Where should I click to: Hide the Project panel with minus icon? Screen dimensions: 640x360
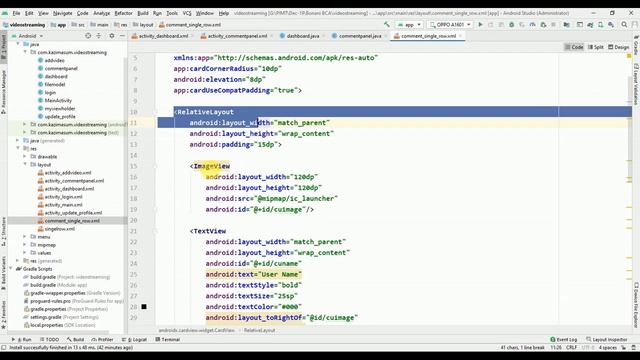(x=122, y=36)
